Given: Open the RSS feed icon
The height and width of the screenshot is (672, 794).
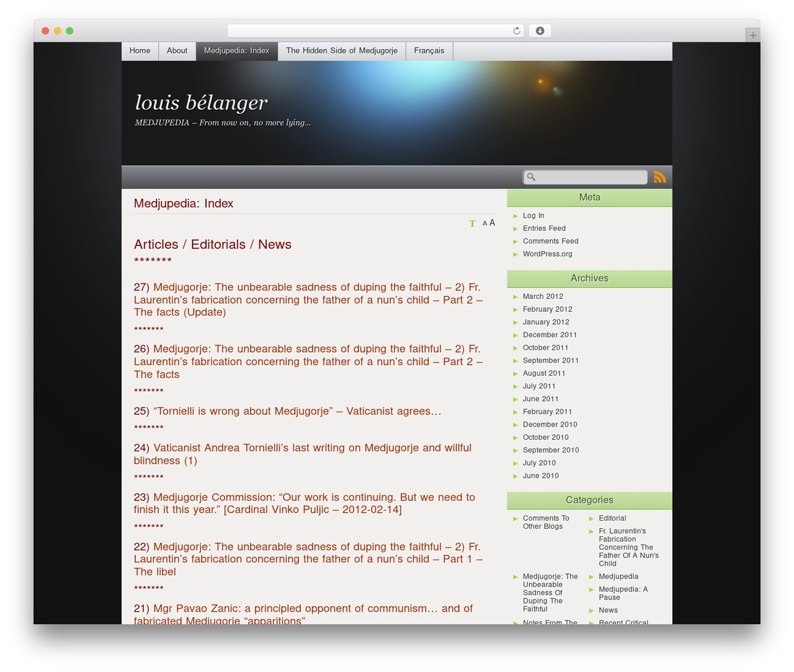Looking at the screenshot, I should pyautogui.click(x=660, y=177).
